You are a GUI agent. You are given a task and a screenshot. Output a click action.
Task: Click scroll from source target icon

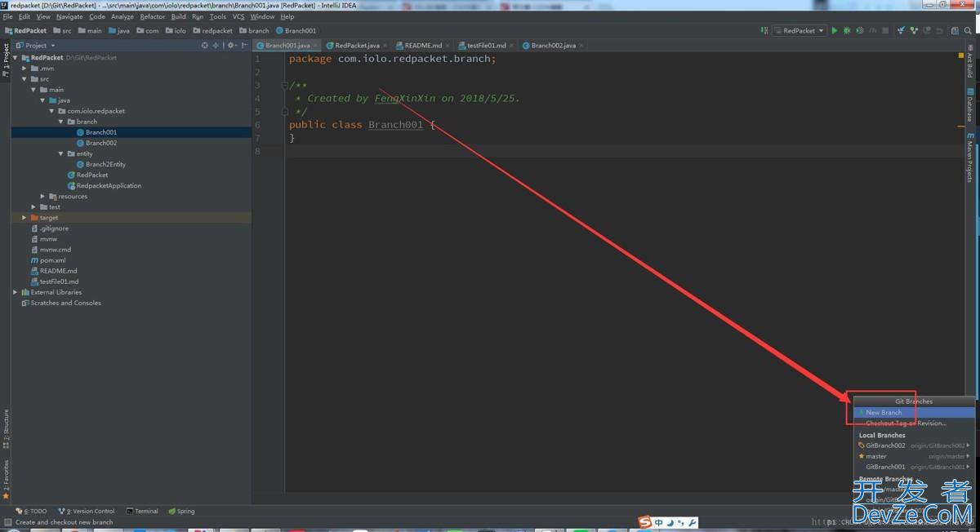coord(205,46)
